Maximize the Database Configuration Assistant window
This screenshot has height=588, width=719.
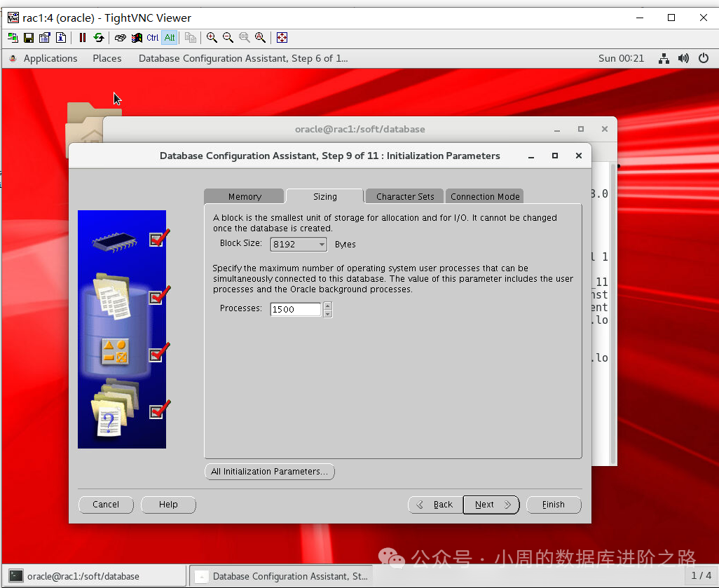(555, 156)
